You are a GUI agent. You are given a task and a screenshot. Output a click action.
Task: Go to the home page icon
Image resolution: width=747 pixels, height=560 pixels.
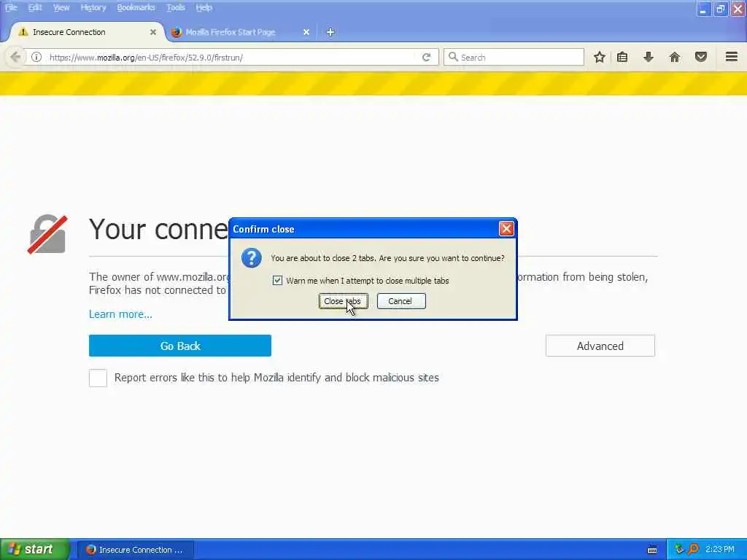pyautogui.click(x=674, y=57)
